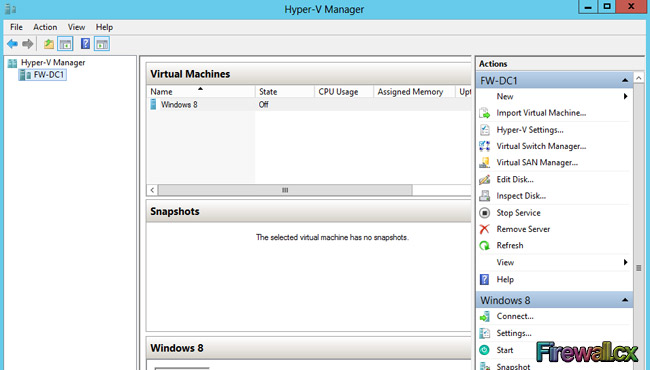650x370 pixels.
Task: Click the Back arrow toolbar icon
Action: point(12,44)
